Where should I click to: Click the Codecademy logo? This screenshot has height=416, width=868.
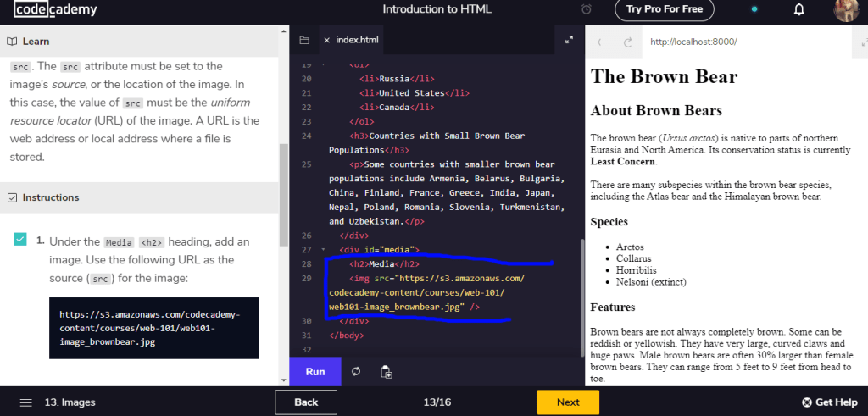pos(55,10)
